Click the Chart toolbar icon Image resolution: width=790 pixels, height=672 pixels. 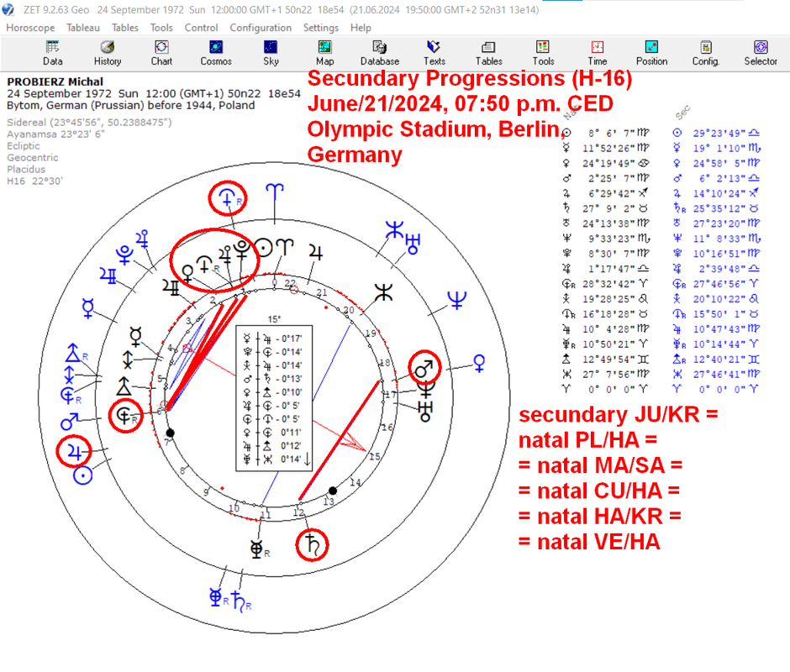point(161,54)
